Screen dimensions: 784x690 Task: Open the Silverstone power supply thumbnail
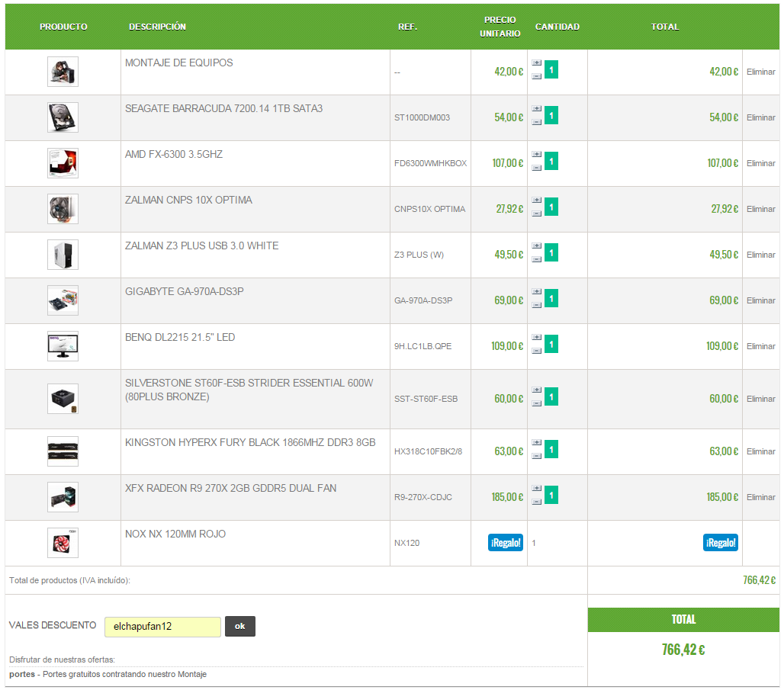click(x=63, y=399)
